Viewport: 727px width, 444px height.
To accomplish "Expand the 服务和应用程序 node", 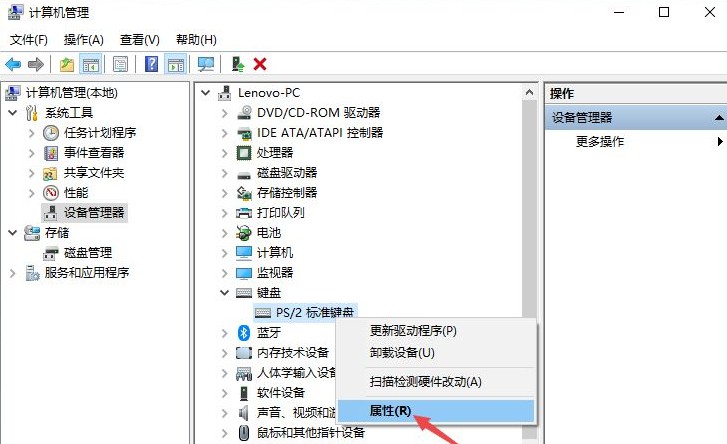I will tap(13, 273).
